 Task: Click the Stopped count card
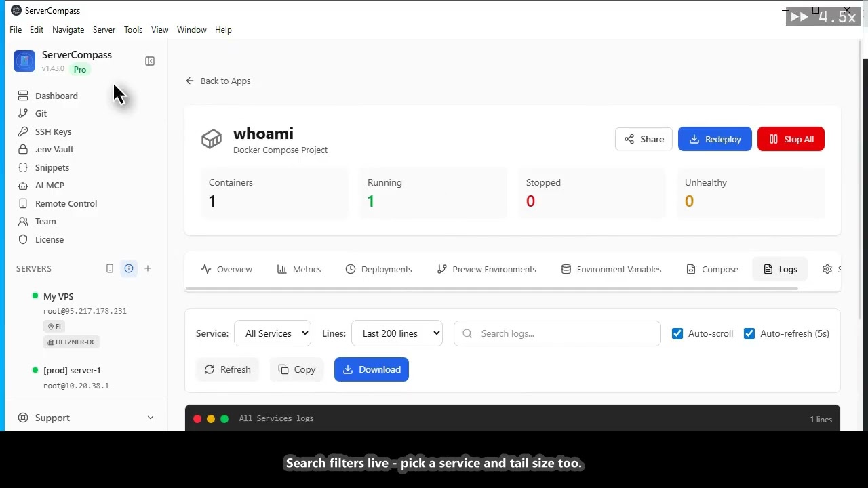(x=592, y=193)
